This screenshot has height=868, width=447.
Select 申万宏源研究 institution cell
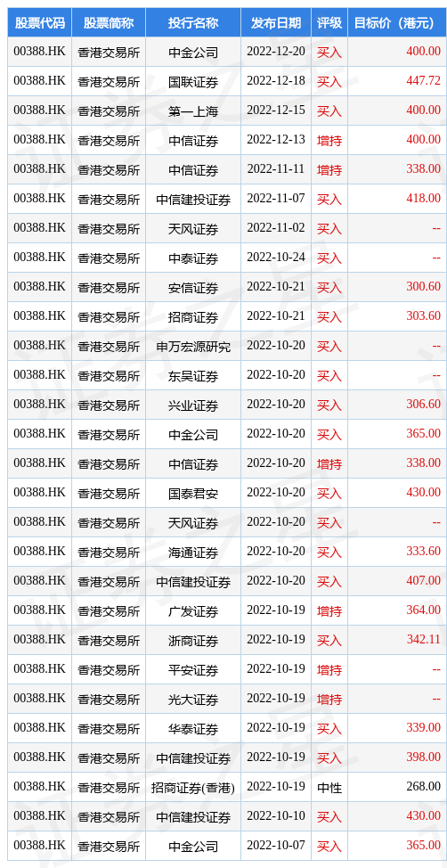click(193, 346)
